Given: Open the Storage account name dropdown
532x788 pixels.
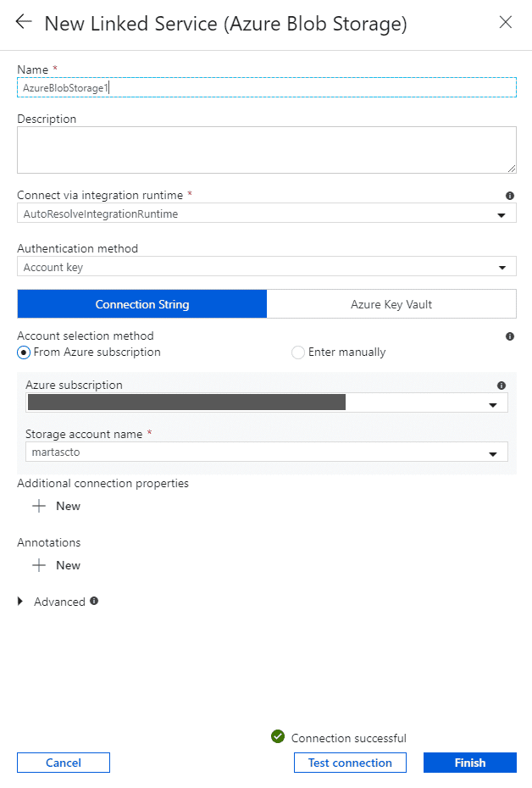Looking at the screenshot, I should [x=267, y=452].
